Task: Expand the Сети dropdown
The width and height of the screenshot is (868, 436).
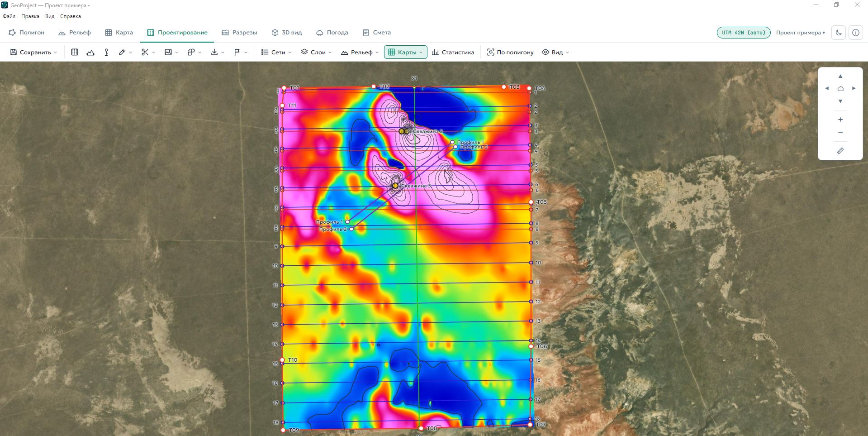Action: click(276, 52)
